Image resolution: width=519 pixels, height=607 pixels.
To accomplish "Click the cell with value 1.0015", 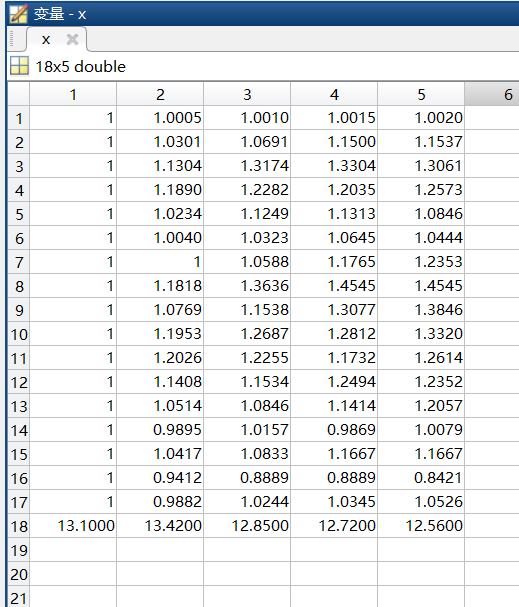I will tap(334, 118).
